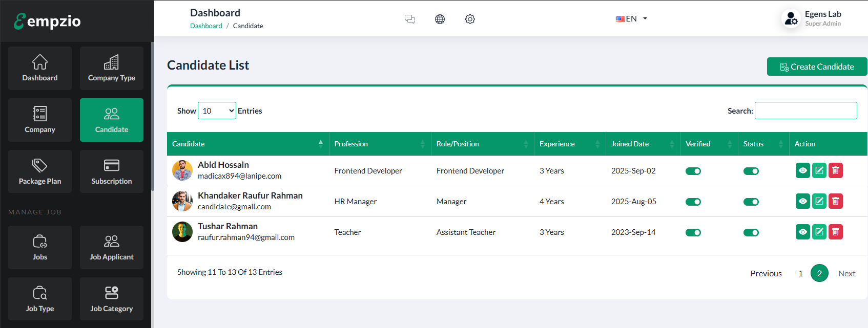Image resolution: width=868 pixels, height=328 pixels.
Task: Open Job Category in sidebar
Action: 112,299
